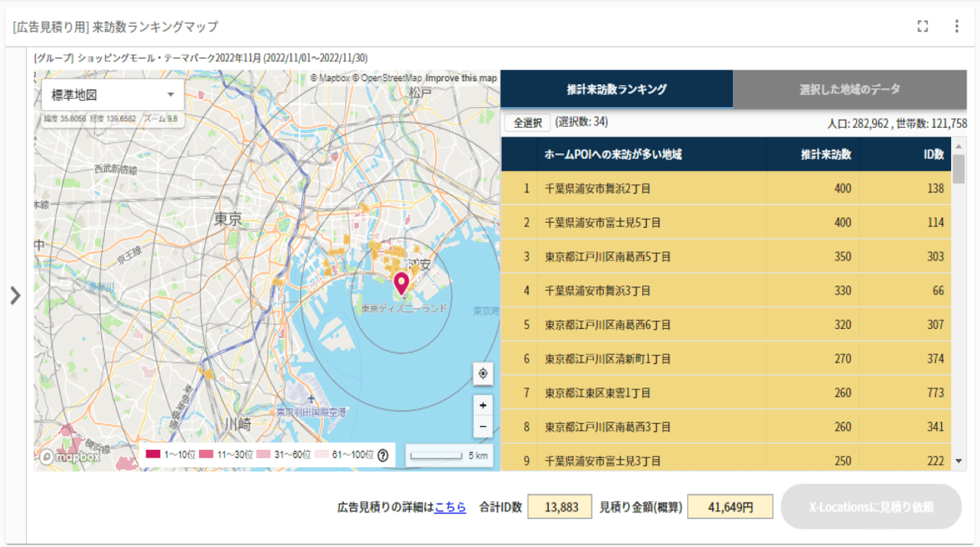Switch to 推計来訪数ランキング tab
Image resolution: width=980 pixels, height=547 pixels.
point(616,90)
